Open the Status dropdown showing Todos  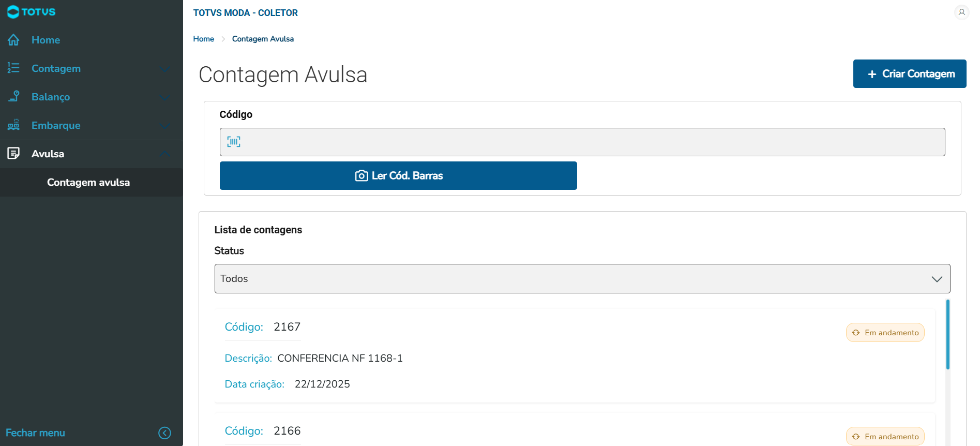pyautogui.click(x=582, y=279)
